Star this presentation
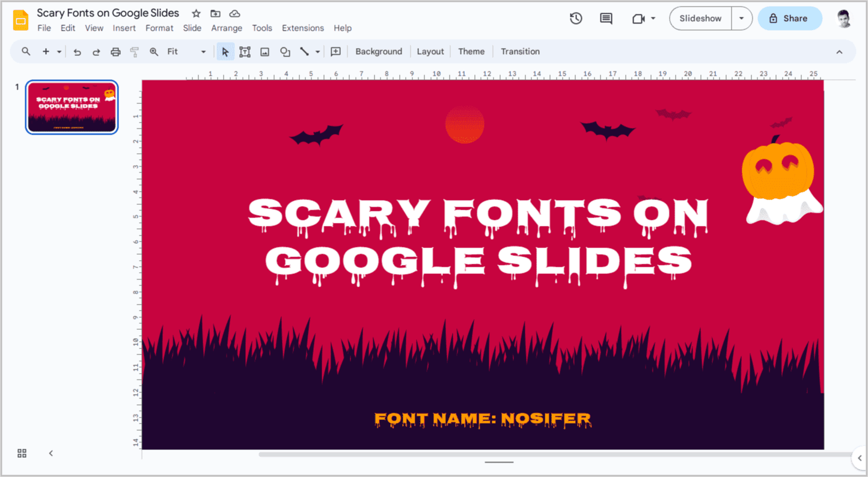 [x=196, y=13]
